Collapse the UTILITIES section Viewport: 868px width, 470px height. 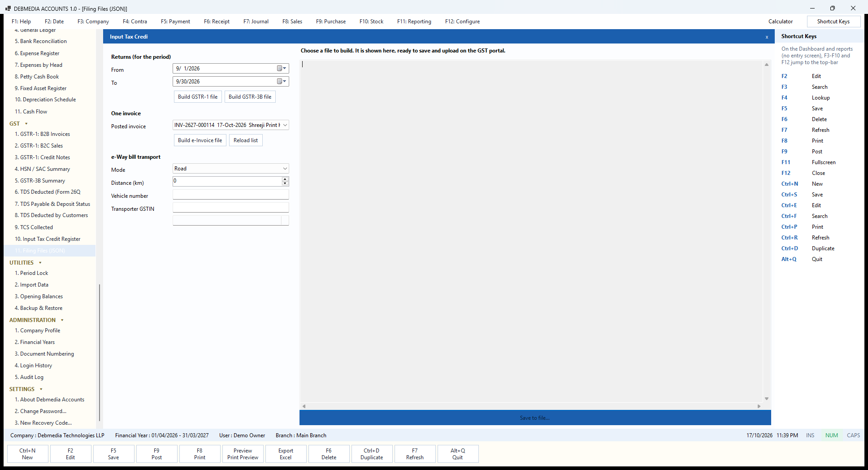click(x=40, y=263)
